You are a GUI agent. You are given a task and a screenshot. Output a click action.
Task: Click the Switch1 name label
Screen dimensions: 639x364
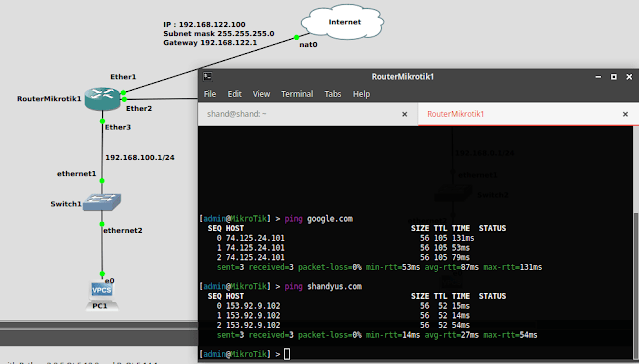66,204
